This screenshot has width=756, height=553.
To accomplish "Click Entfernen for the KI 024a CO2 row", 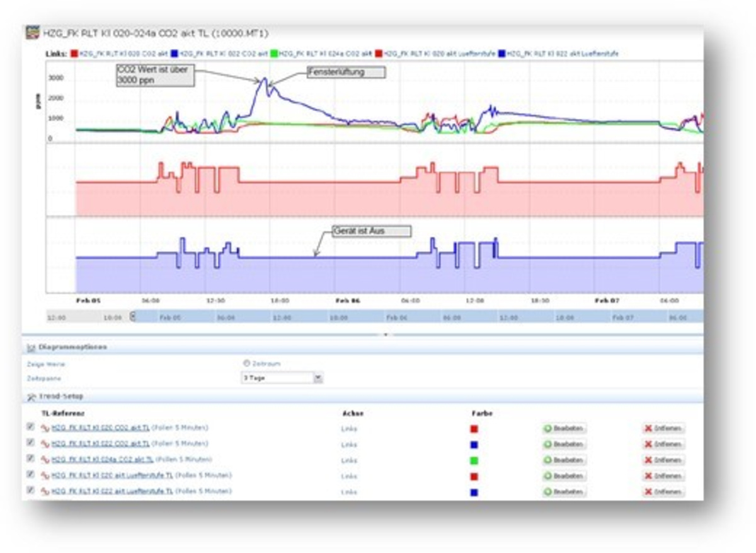I will 663,460.
